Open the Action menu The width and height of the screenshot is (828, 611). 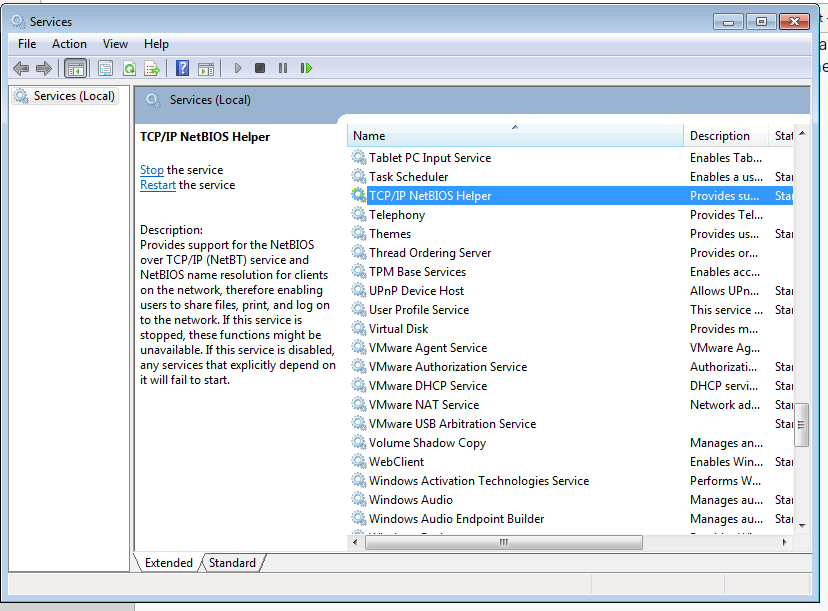69,44
